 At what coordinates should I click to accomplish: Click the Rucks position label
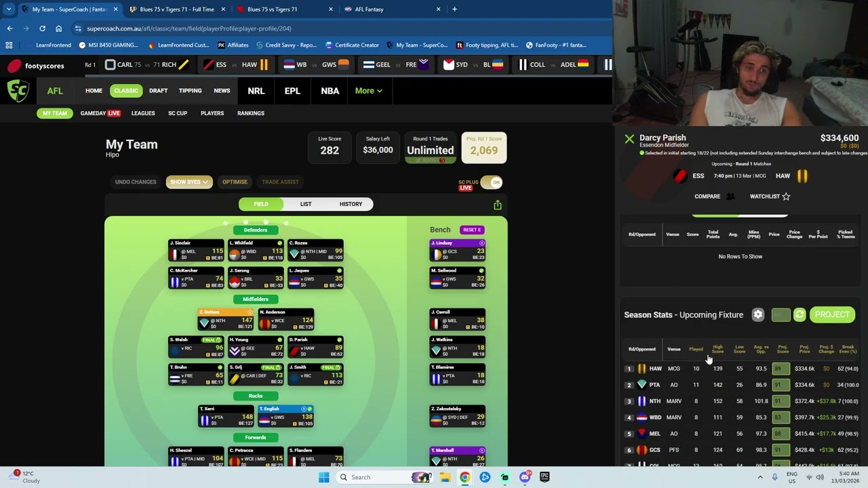point(256,396)
